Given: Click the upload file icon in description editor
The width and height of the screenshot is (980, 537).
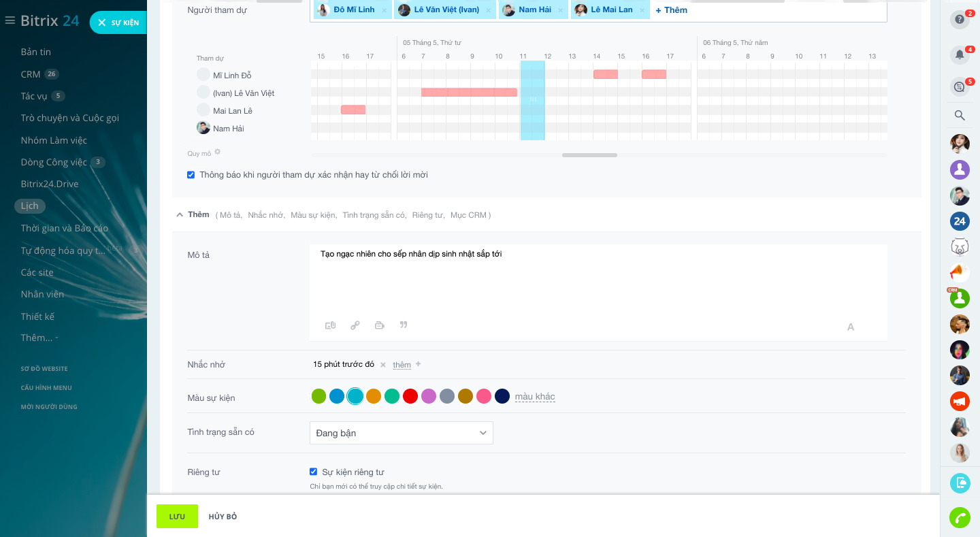Looking at the screenshot, I should (331, 325).
